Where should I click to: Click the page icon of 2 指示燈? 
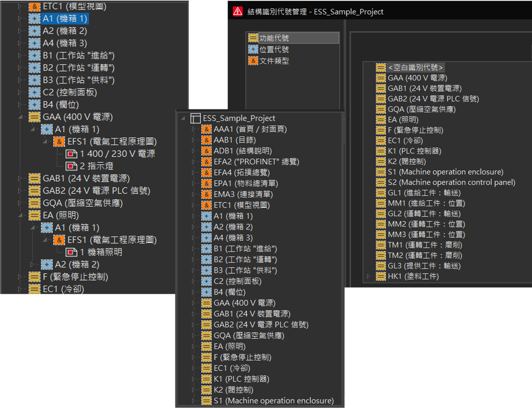[72, 166]
